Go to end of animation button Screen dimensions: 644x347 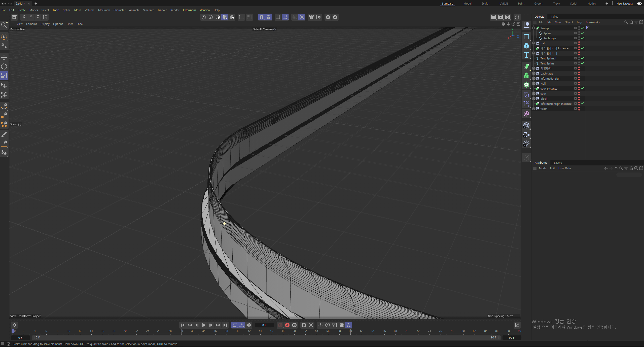click(225, 325)
